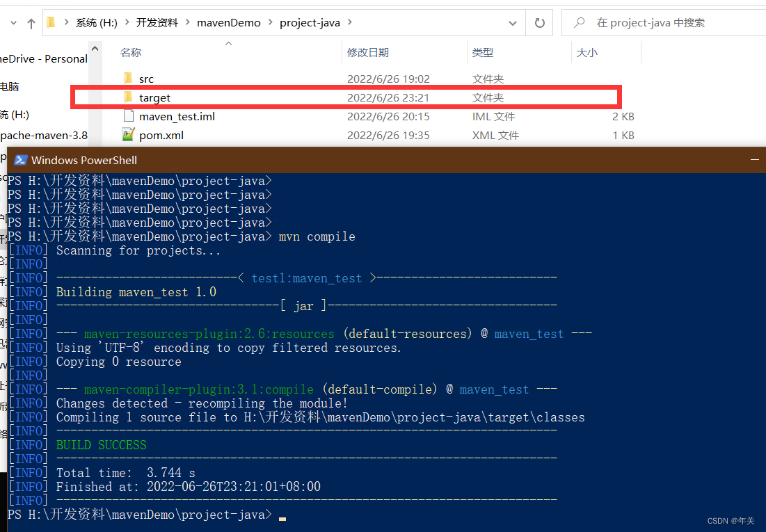
Task: Select the target folder icon
Action: pyautogui.click(x=129, y=97)
